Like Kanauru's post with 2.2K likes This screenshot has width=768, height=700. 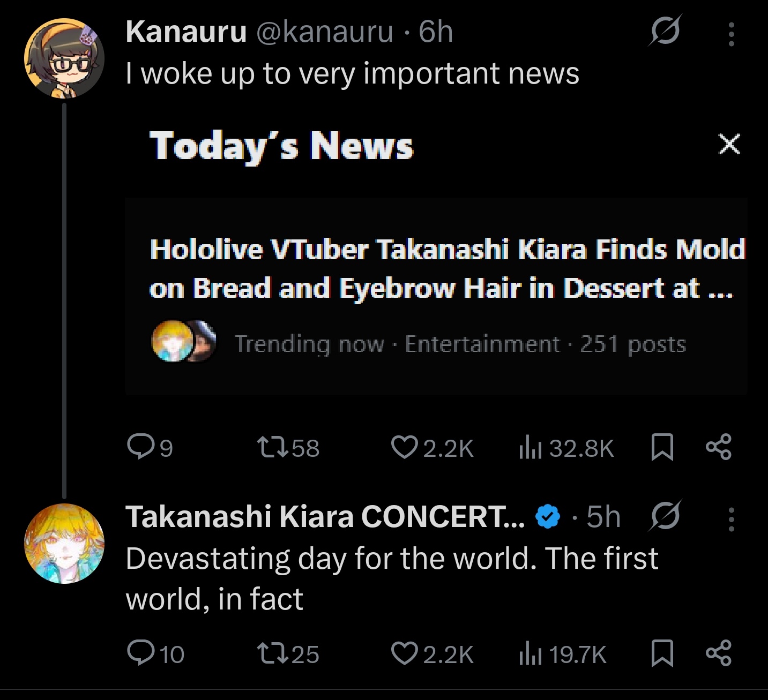tap(433, 447)
